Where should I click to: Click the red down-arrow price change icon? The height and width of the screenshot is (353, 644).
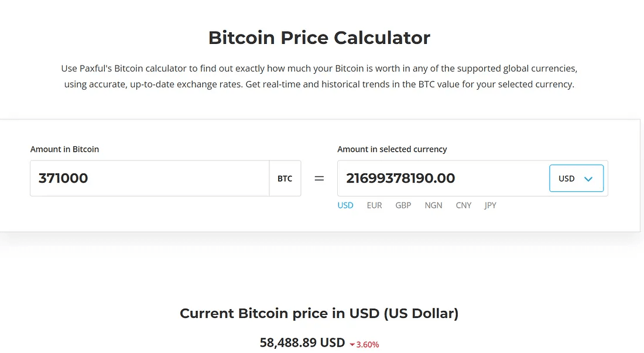coord(352,345)
